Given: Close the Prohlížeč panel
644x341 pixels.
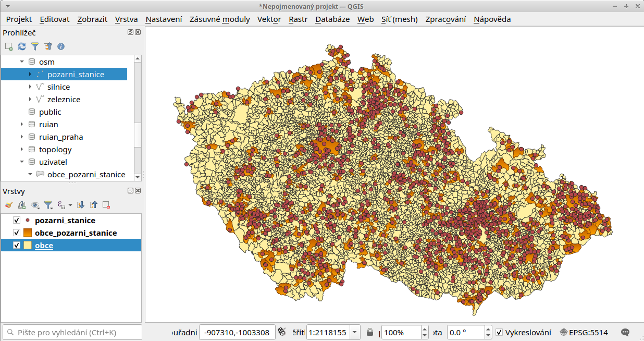Looking at the screenshot, I should point(138,32).
